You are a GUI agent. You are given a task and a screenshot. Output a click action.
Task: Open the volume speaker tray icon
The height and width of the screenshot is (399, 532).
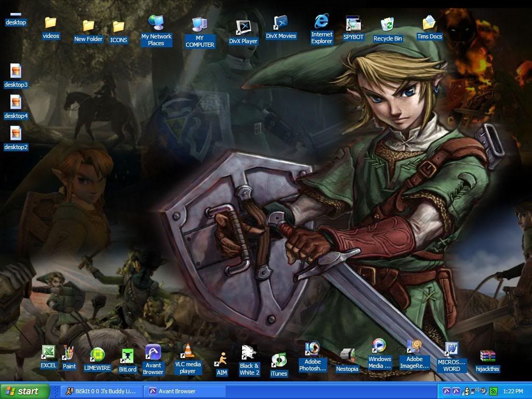click(484, 392)
